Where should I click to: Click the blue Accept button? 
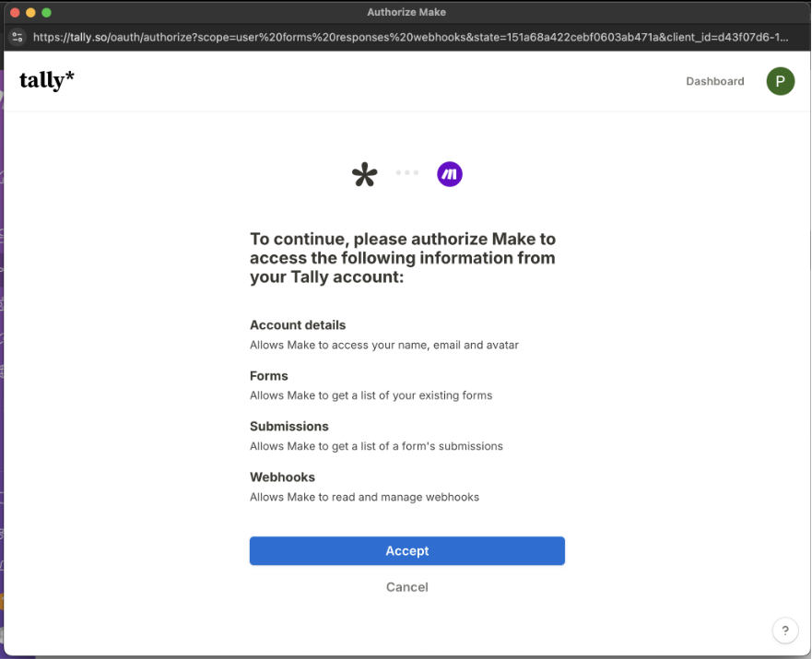[x=407, y=550]
